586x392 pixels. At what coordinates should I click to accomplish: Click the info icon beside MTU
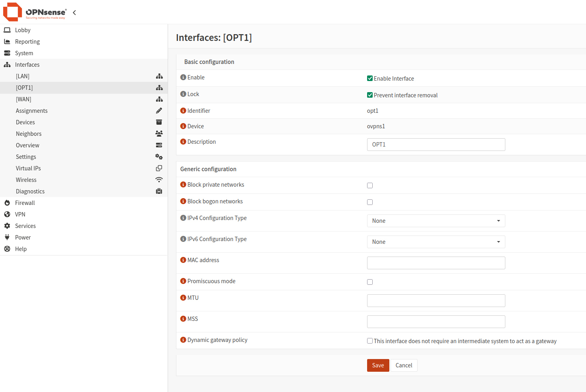tap(183, 297)
